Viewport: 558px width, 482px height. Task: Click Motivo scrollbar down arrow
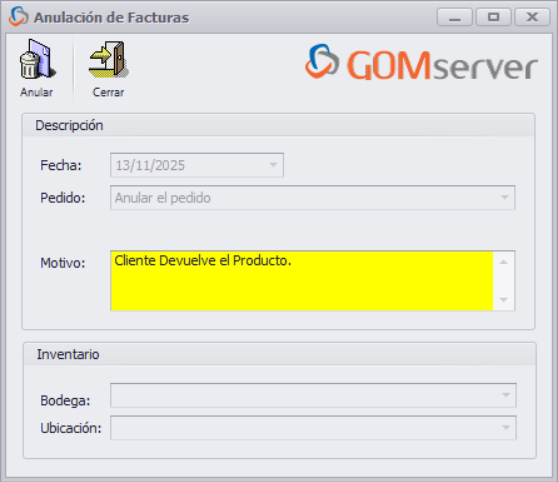pyautogui.click(x=504, y=300)
